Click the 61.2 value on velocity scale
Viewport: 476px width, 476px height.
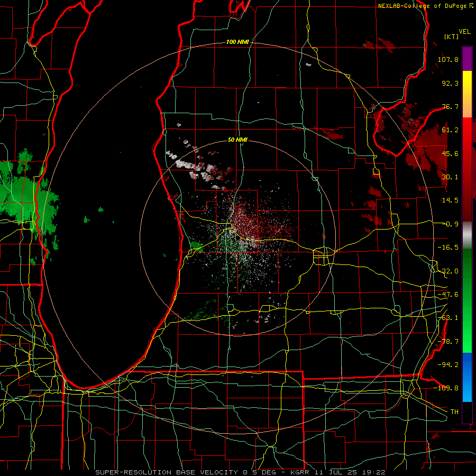coord(450,130)
